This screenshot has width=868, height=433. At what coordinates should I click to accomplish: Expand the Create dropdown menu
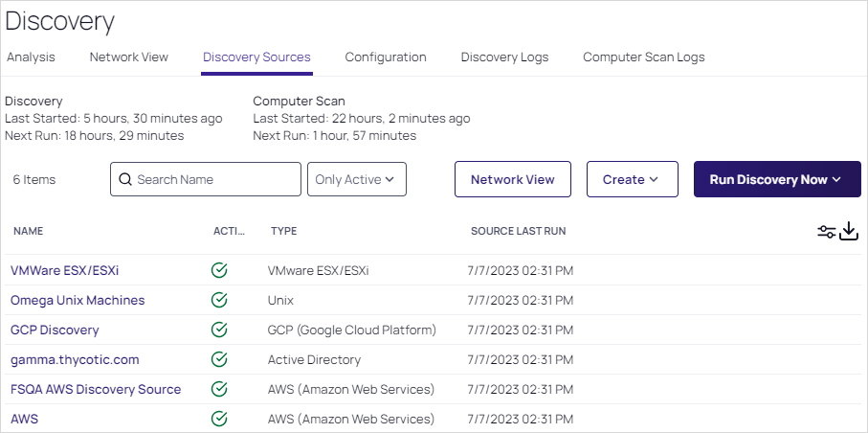point(631,179)
